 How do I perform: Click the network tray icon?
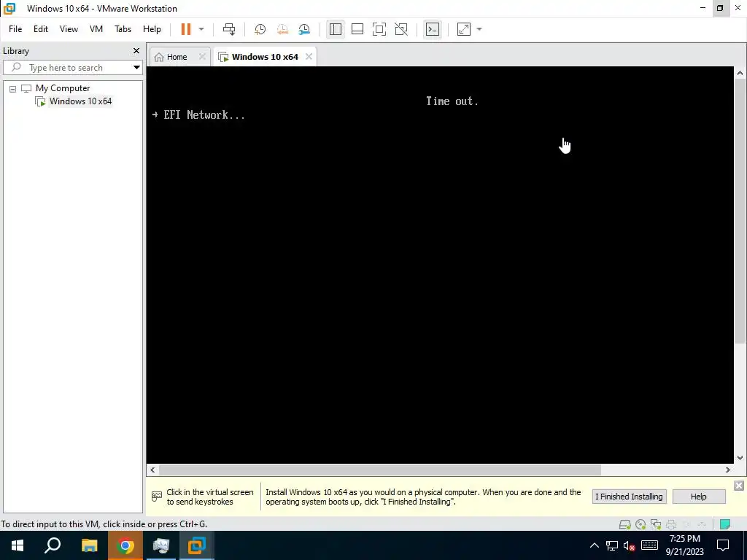click(x=612, y=545)
